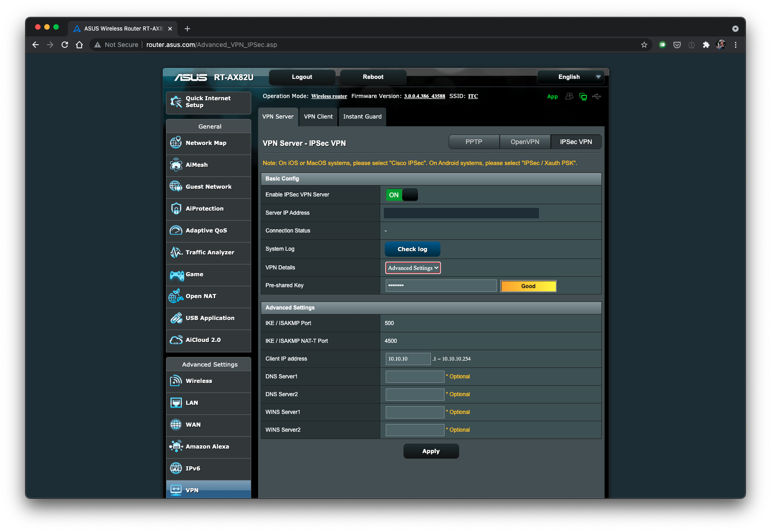Click the AiMesh sidebar icon
This screenshot has height=532, width=771.
pyautogui.click(x=176, y=165)
